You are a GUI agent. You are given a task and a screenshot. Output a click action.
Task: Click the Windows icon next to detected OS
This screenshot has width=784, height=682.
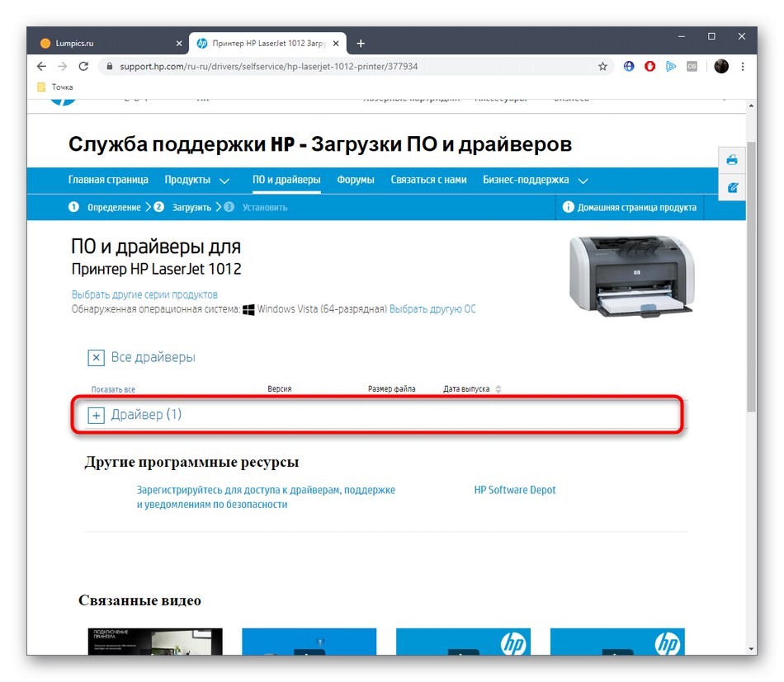tap(248, 308)
